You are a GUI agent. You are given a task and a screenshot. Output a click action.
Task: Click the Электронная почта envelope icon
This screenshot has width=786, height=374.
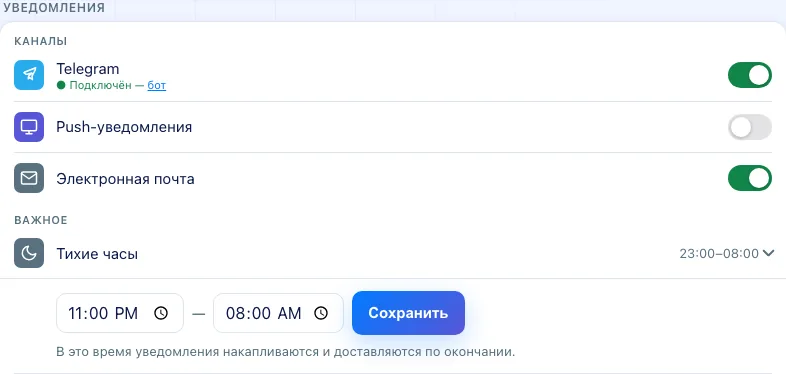(x=29, y=178)
